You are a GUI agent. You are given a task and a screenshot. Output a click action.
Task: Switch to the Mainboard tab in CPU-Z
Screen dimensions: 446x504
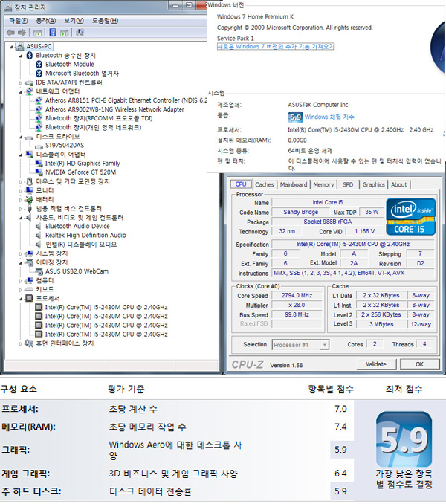pos(294,184)
